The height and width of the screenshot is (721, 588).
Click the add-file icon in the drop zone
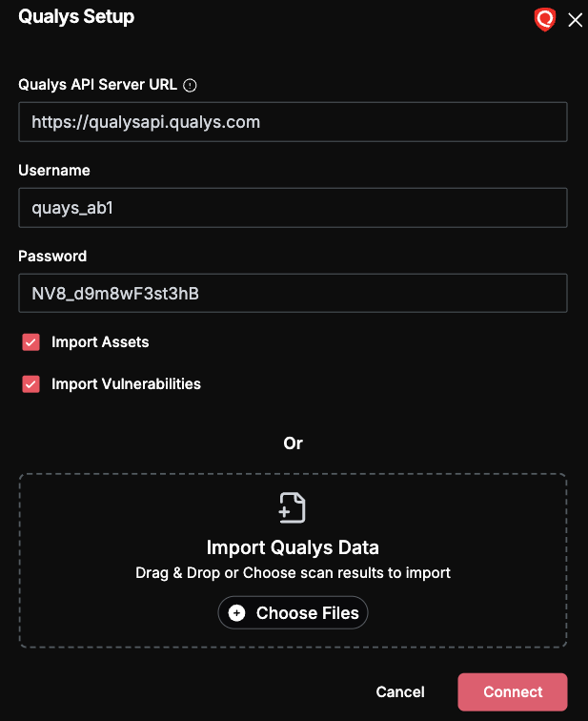click(x=293, y=507)
